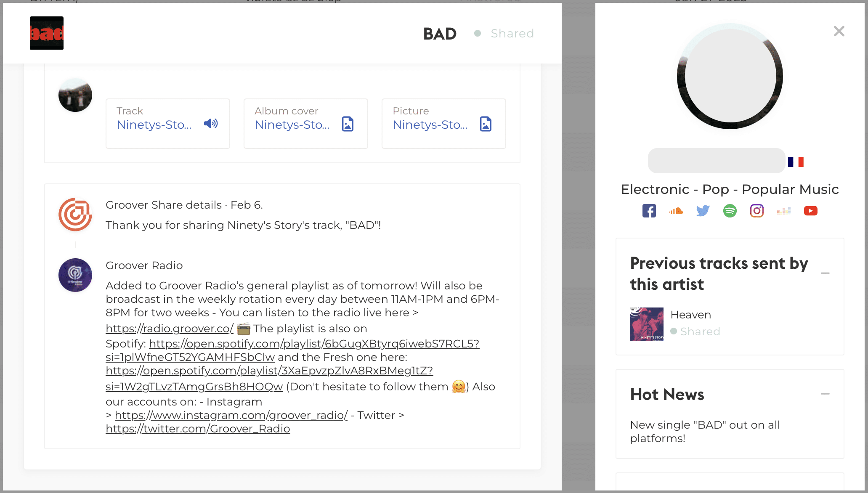Open the artist's YouTube icon
Screen dimensions: 868x493
810,211
